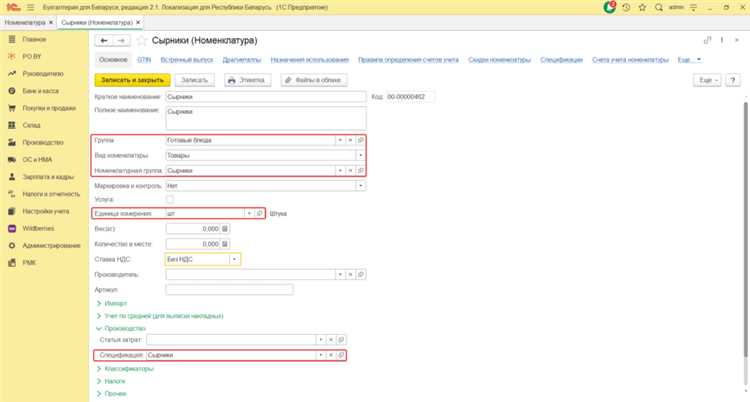
Task: Open the Склад section in sidebar
Action: [x=31, y=125]
